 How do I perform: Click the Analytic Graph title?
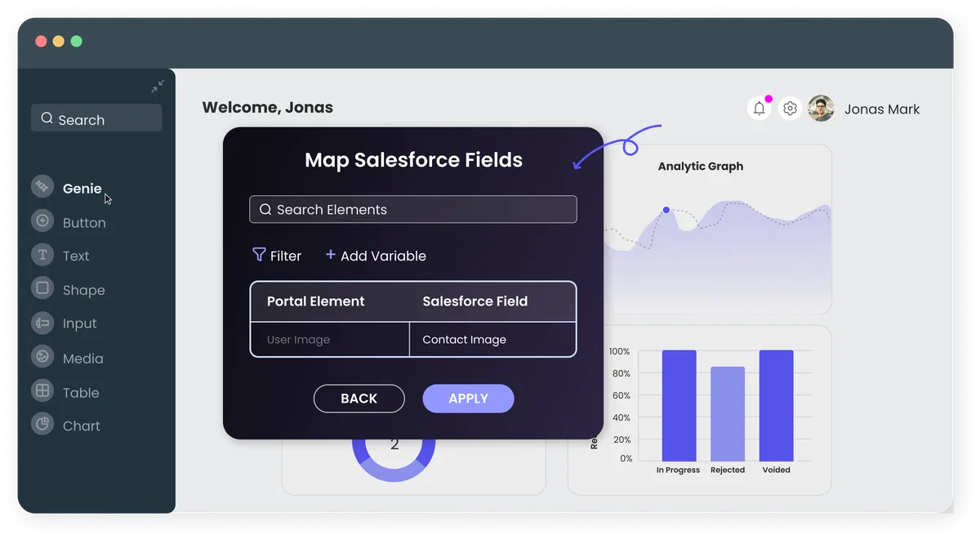coord(701,166)
